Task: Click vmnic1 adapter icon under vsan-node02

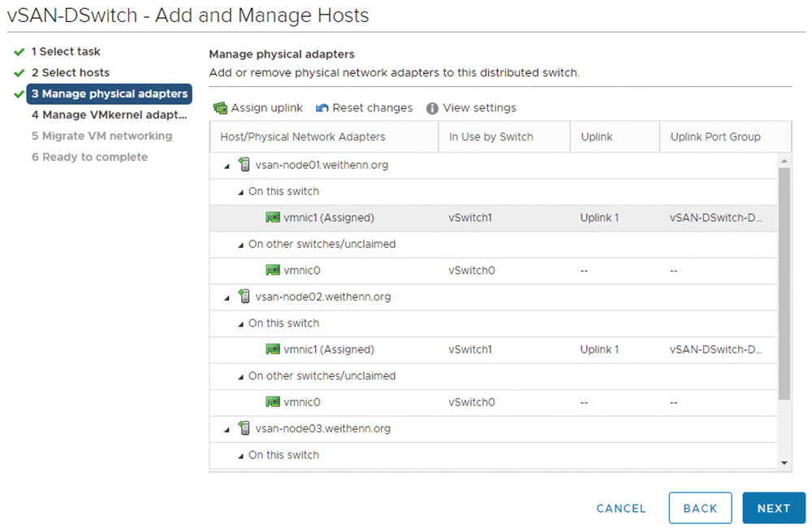Action: (273, 349)
